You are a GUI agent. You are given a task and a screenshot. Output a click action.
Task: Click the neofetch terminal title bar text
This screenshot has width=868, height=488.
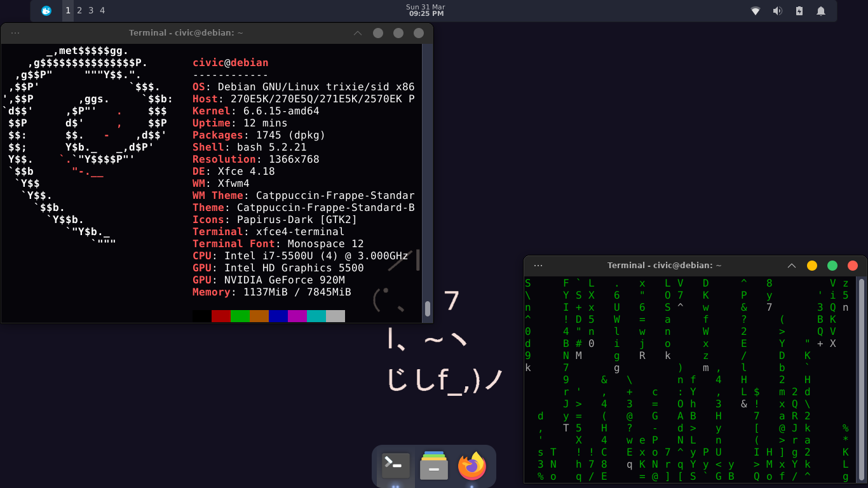click(x=186, y=33)
